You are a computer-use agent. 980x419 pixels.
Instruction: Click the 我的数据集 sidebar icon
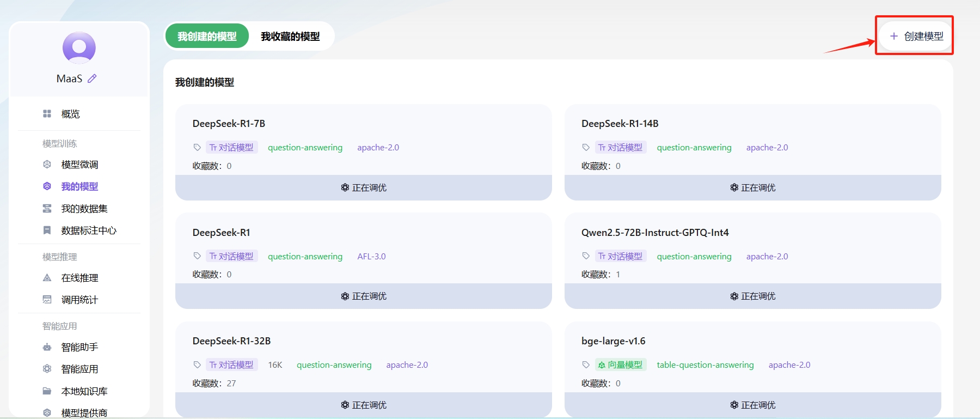(47, 208)
